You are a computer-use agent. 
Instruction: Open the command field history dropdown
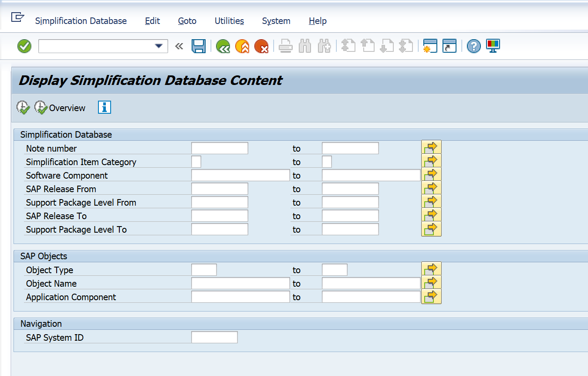click(158, 46)
